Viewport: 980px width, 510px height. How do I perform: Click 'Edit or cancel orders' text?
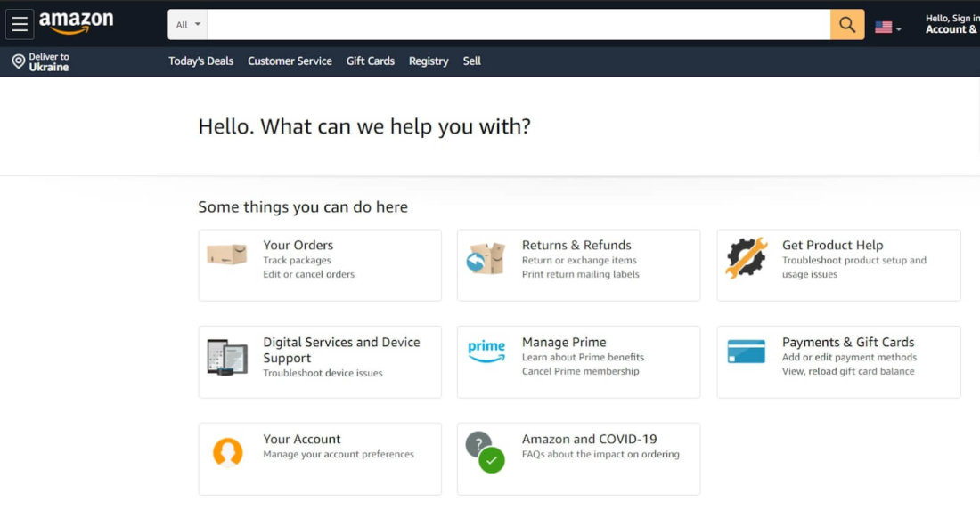pos(309,274)
